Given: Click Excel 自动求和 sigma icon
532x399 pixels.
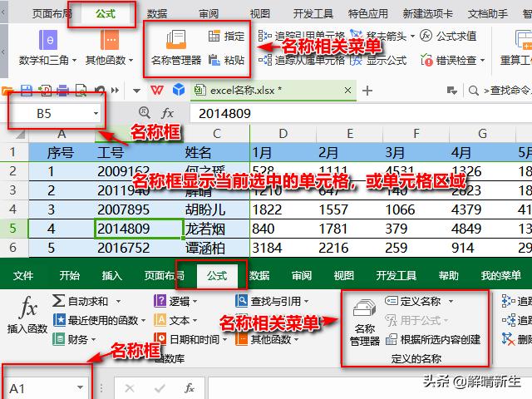Looking at the screenshot, I should 58,301.
